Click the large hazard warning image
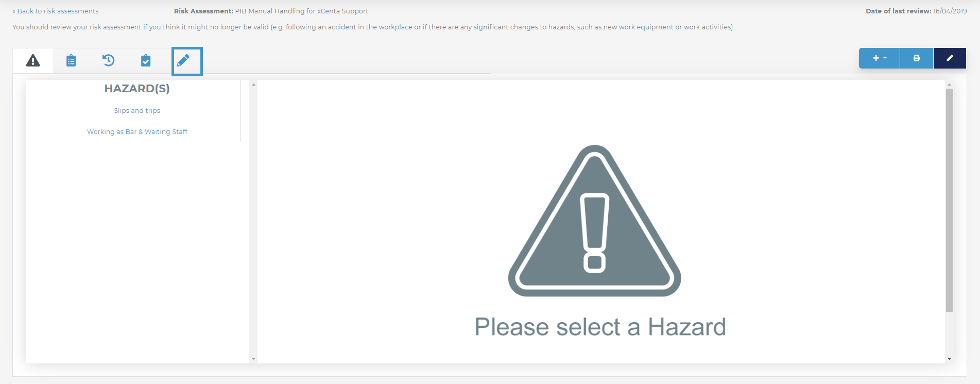Image resolution: width=980 pixels, height=384 pixels. 595,221
